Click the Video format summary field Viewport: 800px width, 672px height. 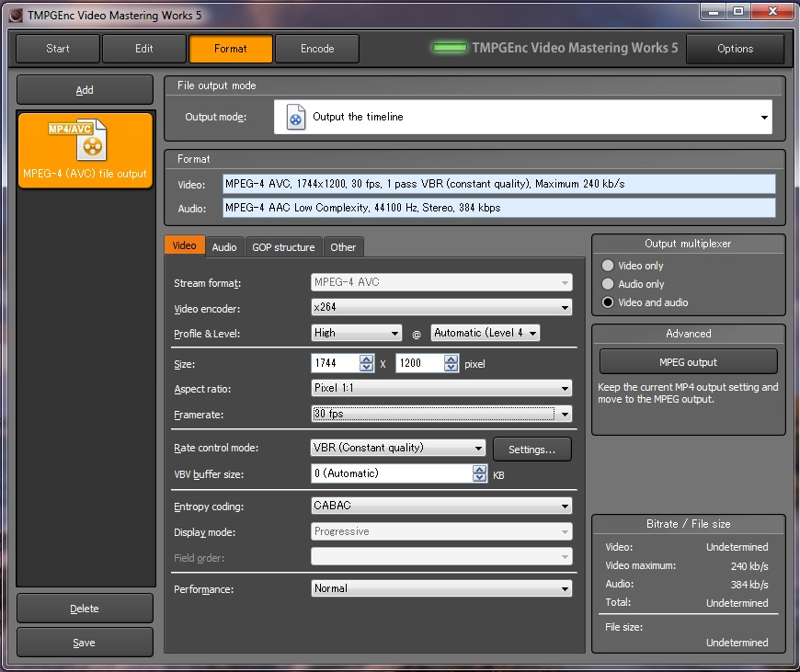click(x=499, y=184)
